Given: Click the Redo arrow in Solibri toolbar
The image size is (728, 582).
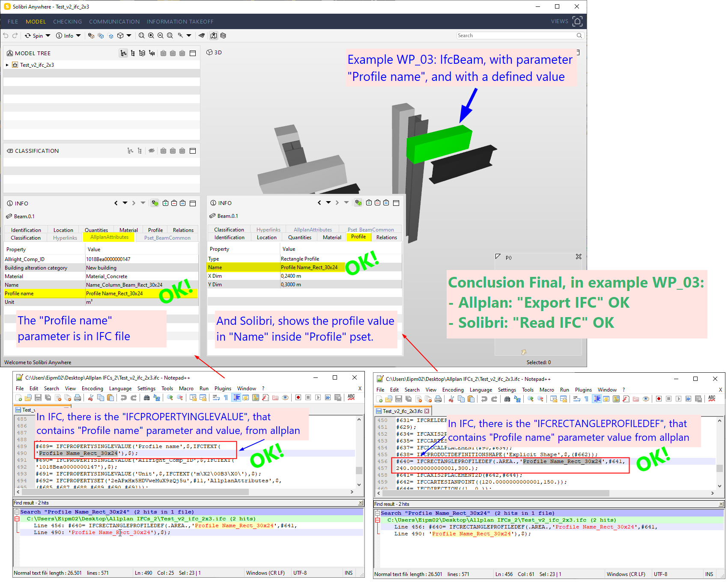Looking at the screenshot, I should coord(15,36).
